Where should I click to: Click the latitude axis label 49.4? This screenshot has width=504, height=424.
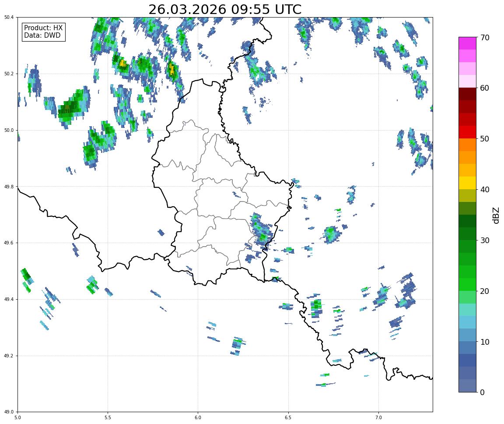click(x=9, y=299)
